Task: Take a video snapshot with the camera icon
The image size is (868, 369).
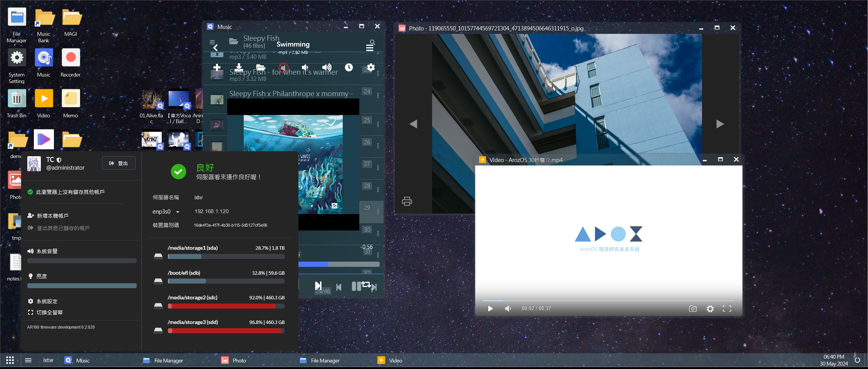Action: [692, 309]
